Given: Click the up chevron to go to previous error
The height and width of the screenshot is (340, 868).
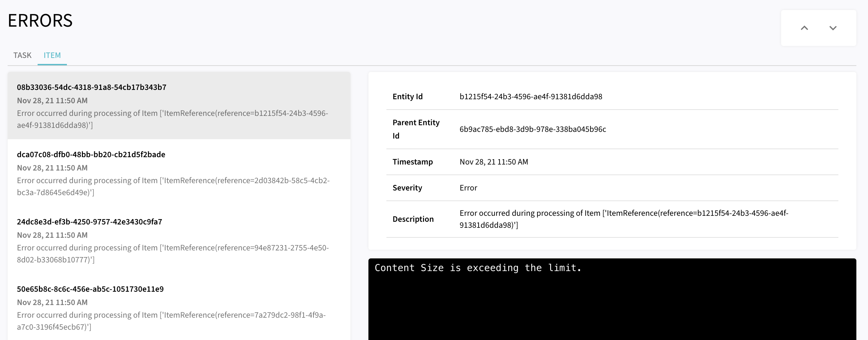Looking at the screenshot, I should pos(804,28).
